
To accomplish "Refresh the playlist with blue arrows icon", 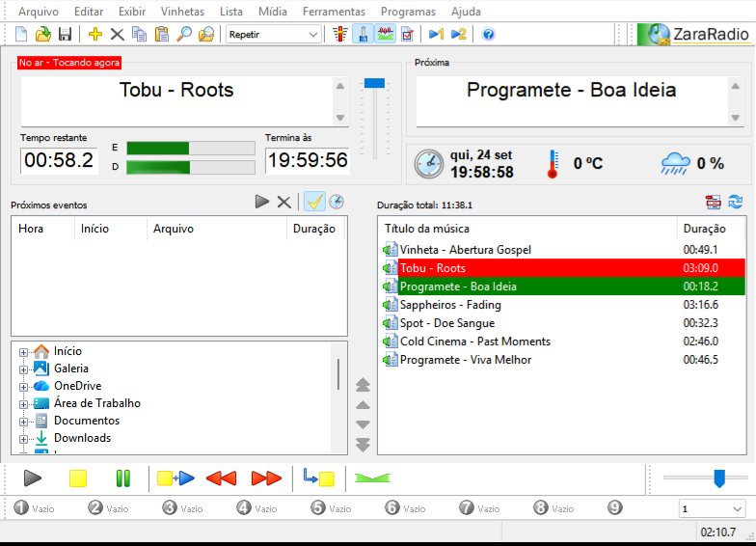I will tap(735, 202).
